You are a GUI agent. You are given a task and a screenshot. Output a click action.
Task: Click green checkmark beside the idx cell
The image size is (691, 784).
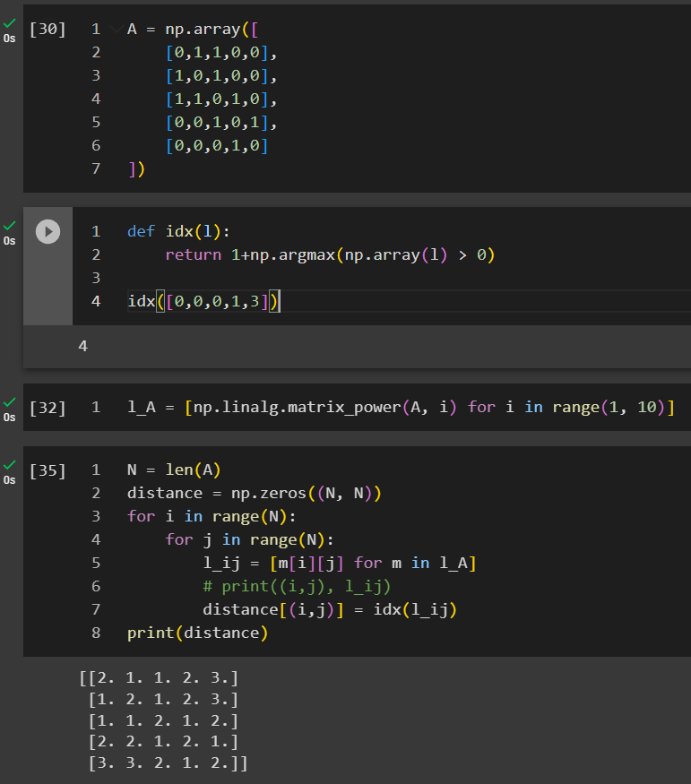[9, 225]
